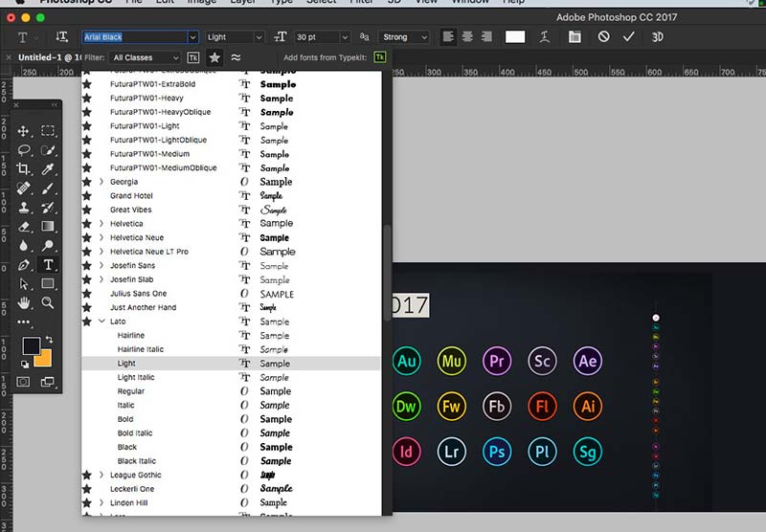The width and height of the screenshot is (766, 532).
Task: Reset default foreground and background colors
Action: click(x=25, y=365)
